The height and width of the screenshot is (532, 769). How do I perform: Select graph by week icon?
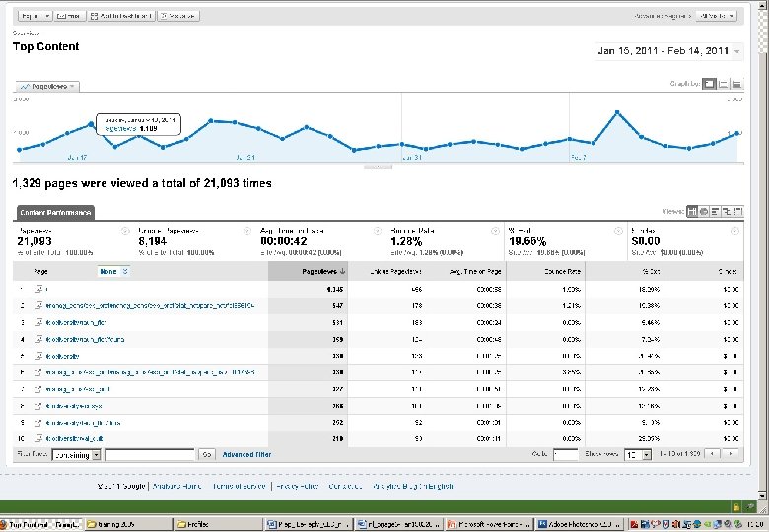[723, 84]
